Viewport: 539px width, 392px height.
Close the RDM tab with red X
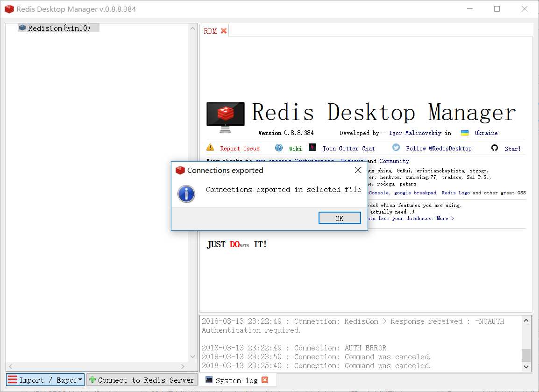click(224, 31)
